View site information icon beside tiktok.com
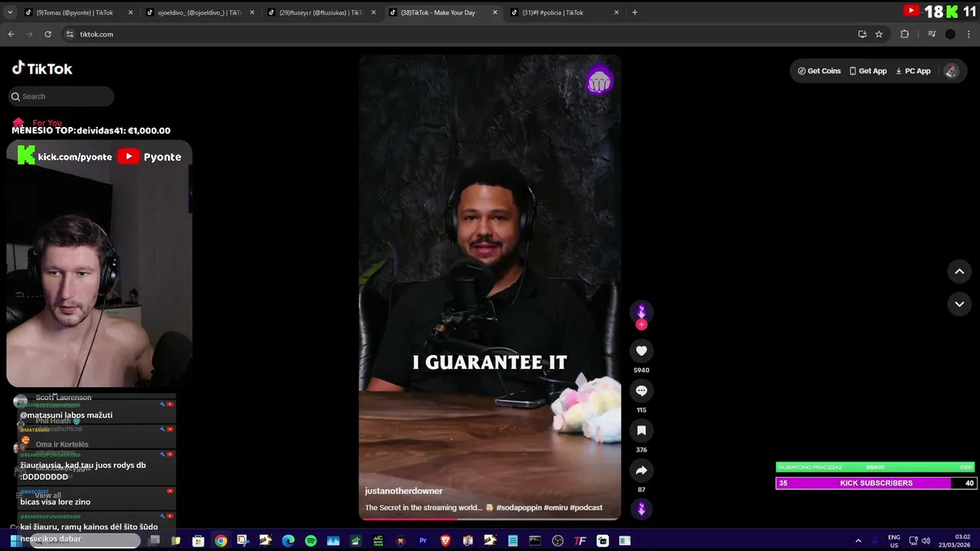Screen dimensions: 980x551 (x=70, y=34)
